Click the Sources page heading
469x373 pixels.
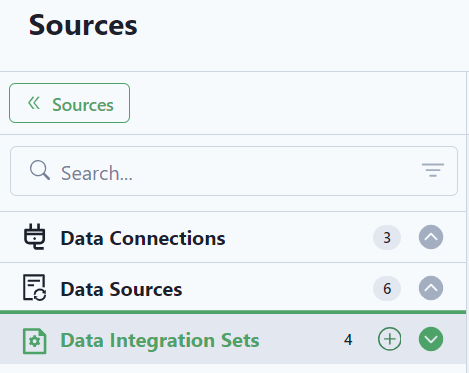pos(83,25)
